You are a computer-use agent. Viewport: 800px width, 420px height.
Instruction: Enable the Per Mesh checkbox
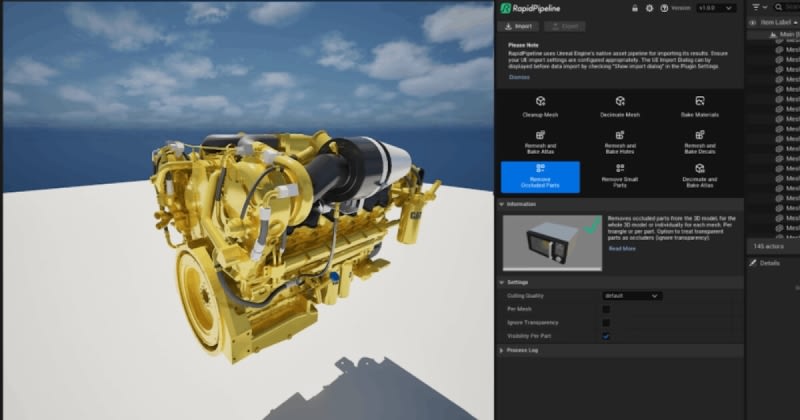click(606, 309)
